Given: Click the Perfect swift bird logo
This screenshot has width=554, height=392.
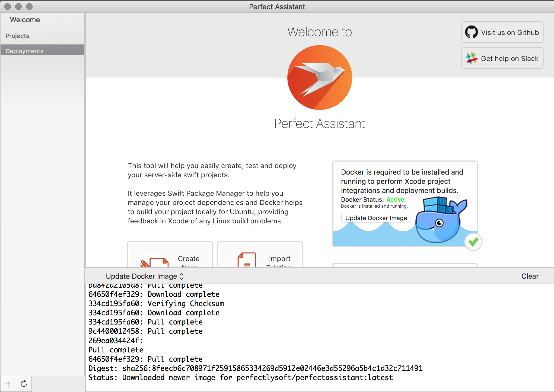Looking at the screenshot, I should click(x=320, y=78).
